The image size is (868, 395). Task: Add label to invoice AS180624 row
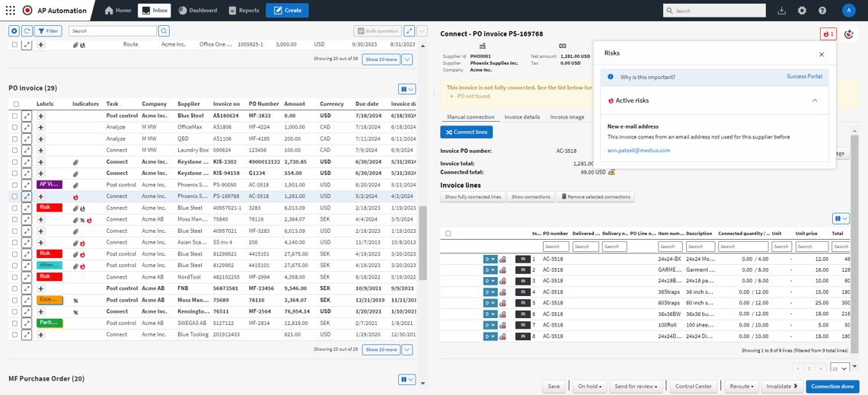[x=41, y=115]
